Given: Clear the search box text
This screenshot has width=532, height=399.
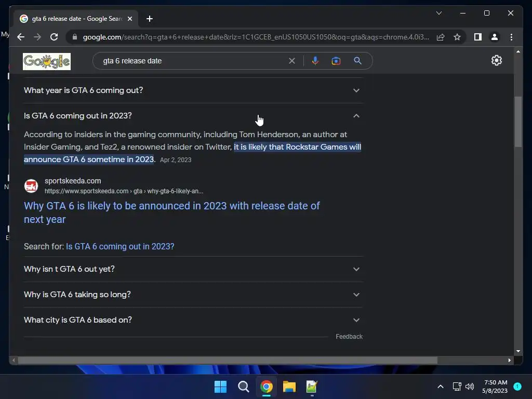Looking at the screenshot, I should click(292, 61).
